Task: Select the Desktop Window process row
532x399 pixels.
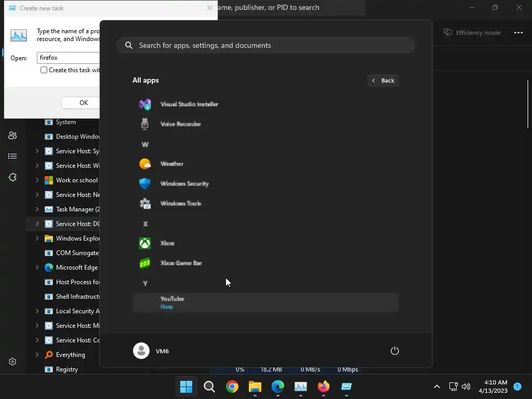Action: [x=63, y=137]
